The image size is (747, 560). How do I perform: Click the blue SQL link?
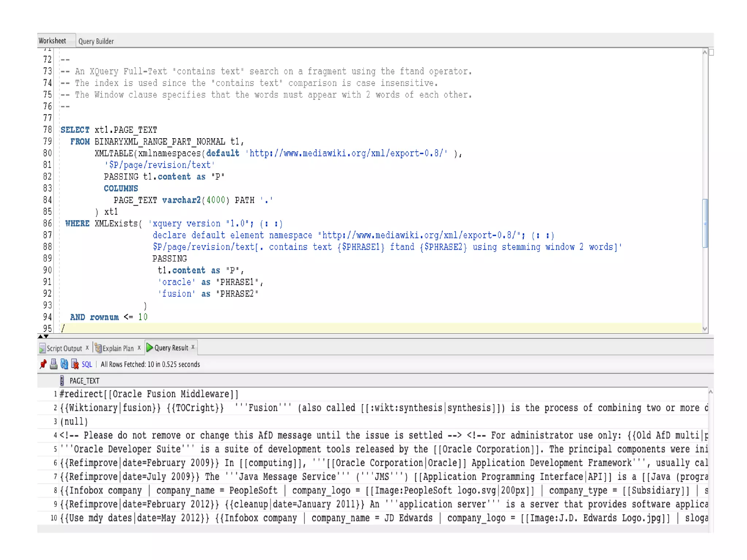(87, 364)
